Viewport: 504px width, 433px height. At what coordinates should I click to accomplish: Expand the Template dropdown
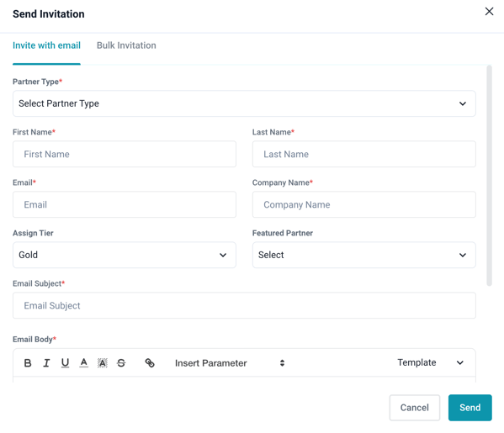[x=430, y=362]
